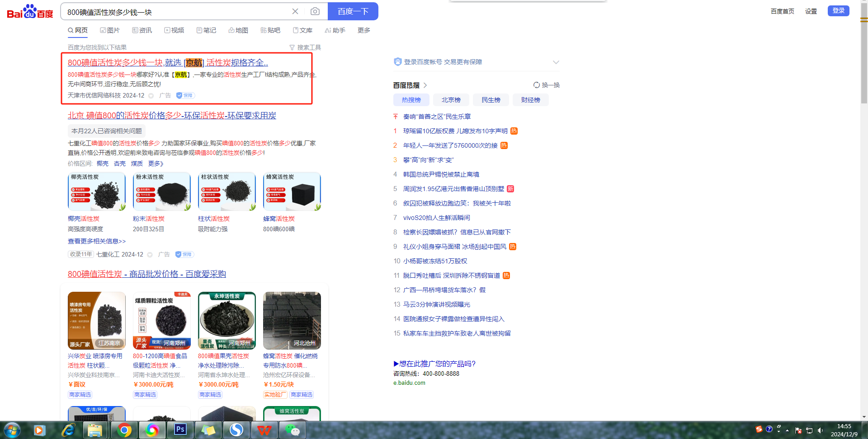
Task: Open the 笔记 tab
Action: click(x=206, y=30)
